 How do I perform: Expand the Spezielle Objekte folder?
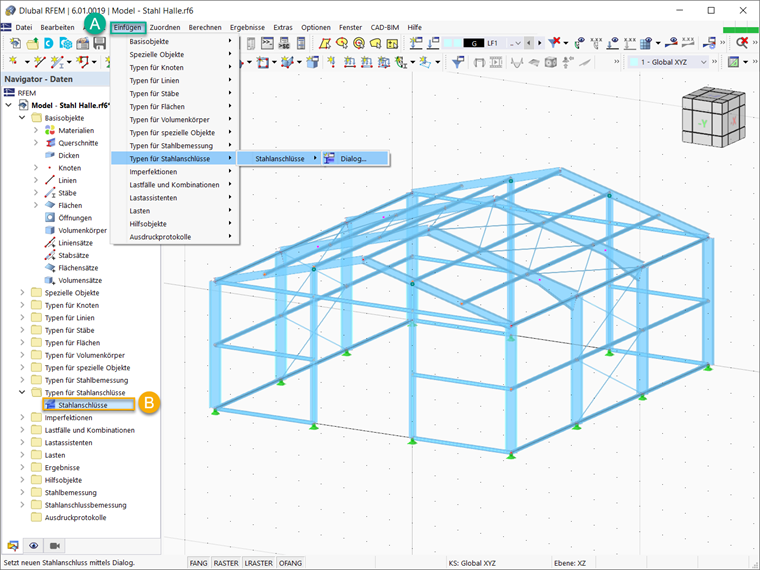click(22, 293)
